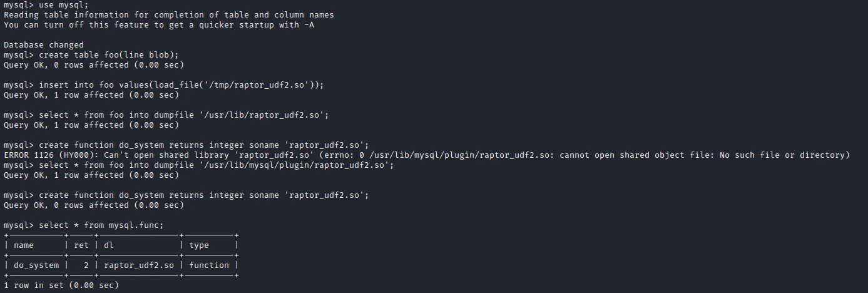Click the ERROR 1126 (HY000) message line
This screenshot has width=868, height=293.
pos(427,155)
